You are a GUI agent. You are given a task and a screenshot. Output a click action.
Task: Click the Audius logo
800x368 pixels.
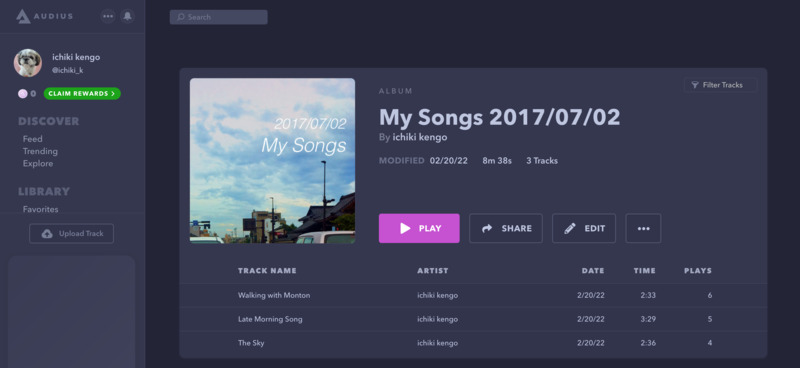point(44,16)
